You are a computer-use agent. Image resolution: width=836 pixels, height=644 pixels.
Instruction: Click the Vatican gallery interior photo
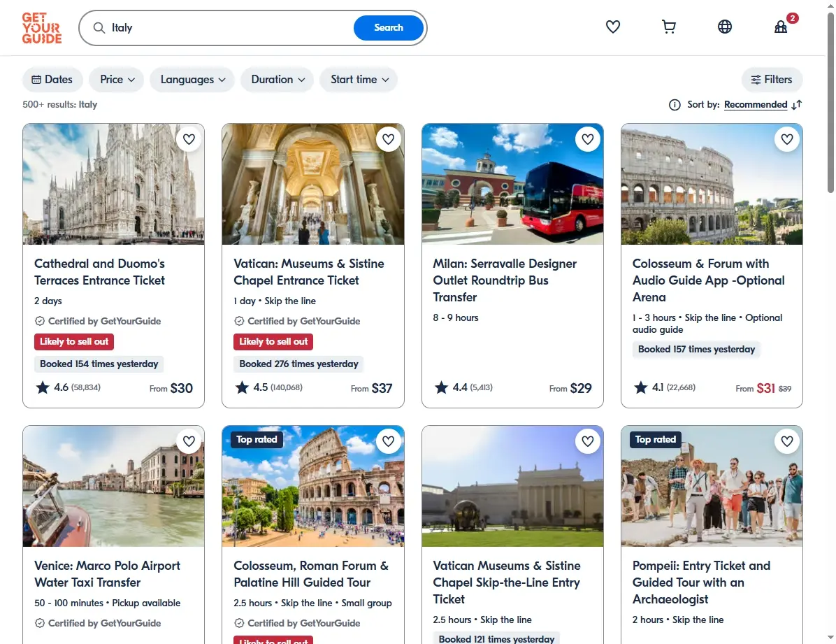pos(313,184)
